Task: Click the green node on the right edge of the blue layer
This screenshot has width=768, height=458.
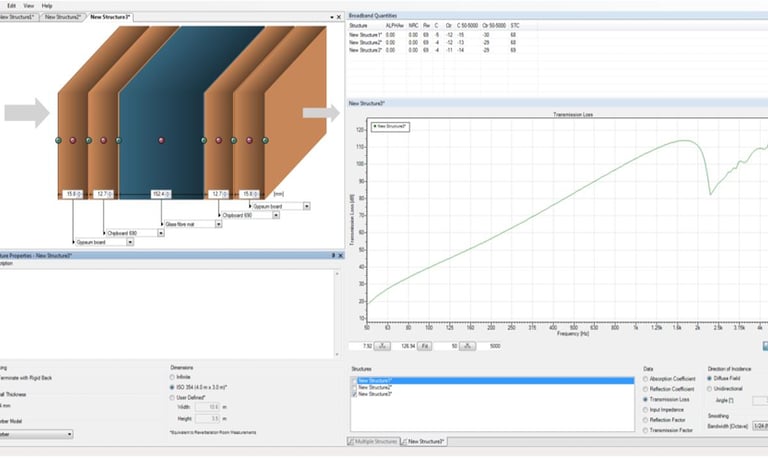Action: pos(204,140)
